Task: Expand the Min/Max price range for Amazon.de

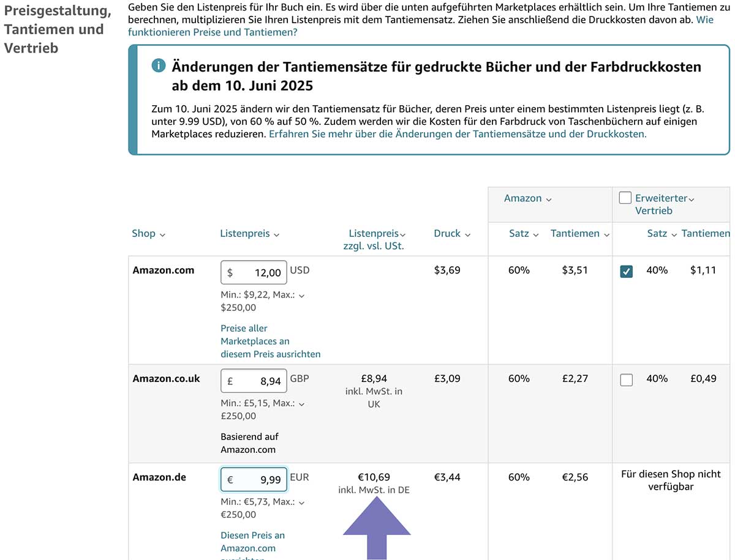Action: pyautogui.click(x=301, y=502)
